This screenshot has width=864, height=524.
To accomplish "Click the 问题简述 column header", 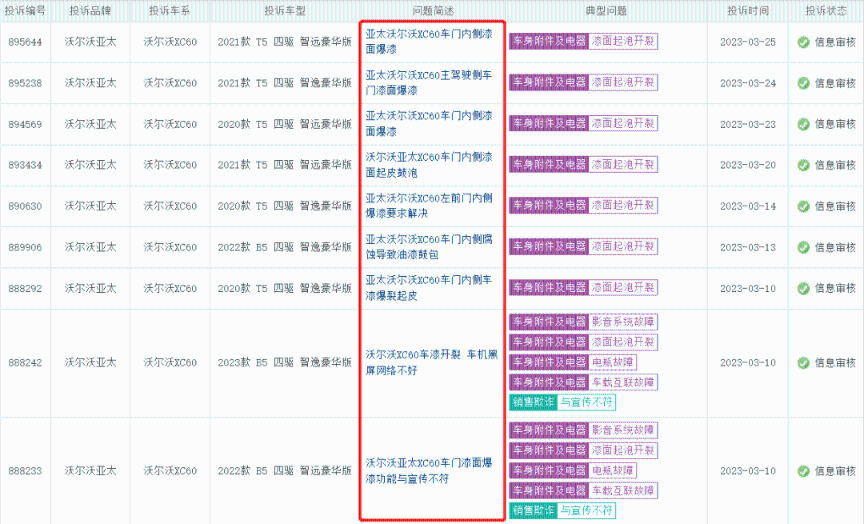I will 433,10.
